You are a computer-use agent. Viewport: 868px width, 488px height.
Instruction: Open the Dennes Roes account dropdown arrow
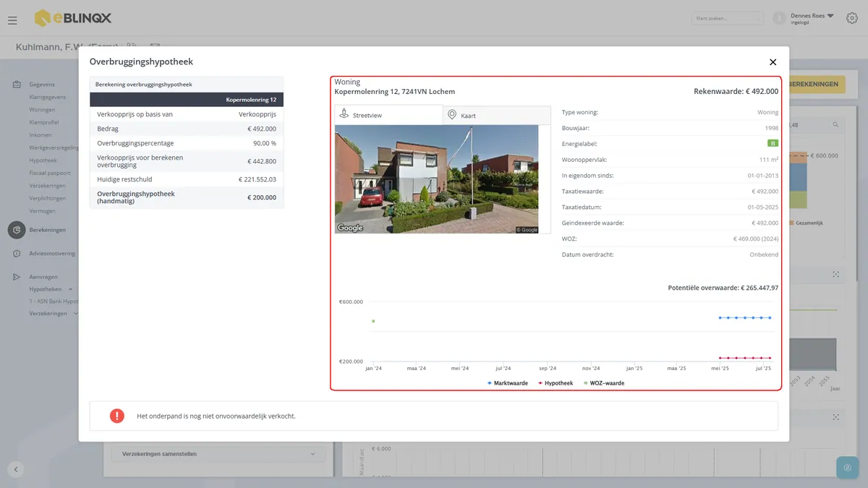(x=830, y=15)
